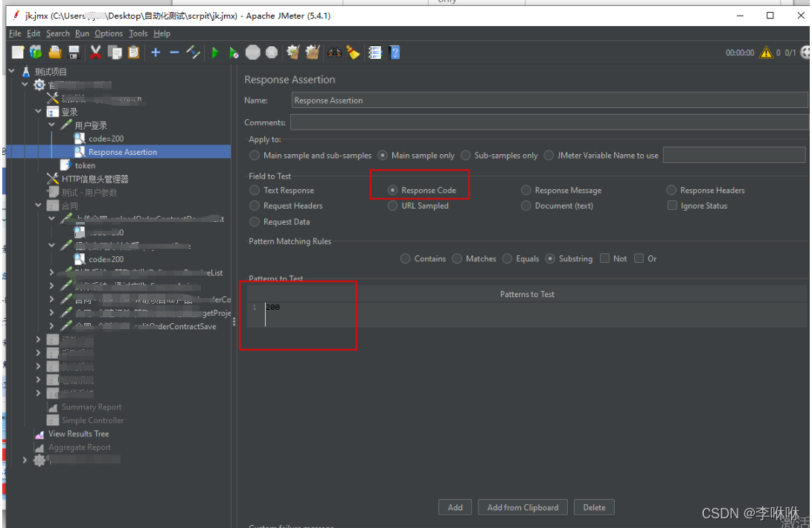The width and height of the screenshot is (812, 528).
Task: Open the Run menu
Action: (82, 34)
